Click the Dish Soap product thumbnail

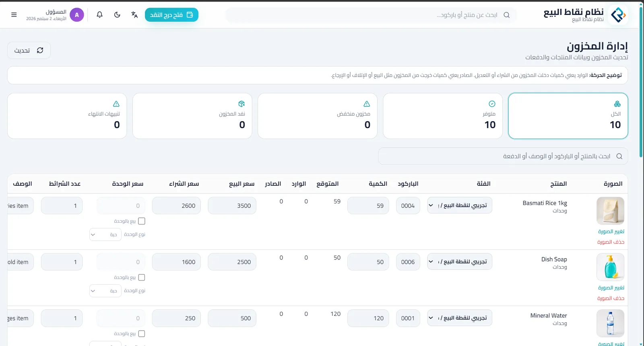click(611, 267)
